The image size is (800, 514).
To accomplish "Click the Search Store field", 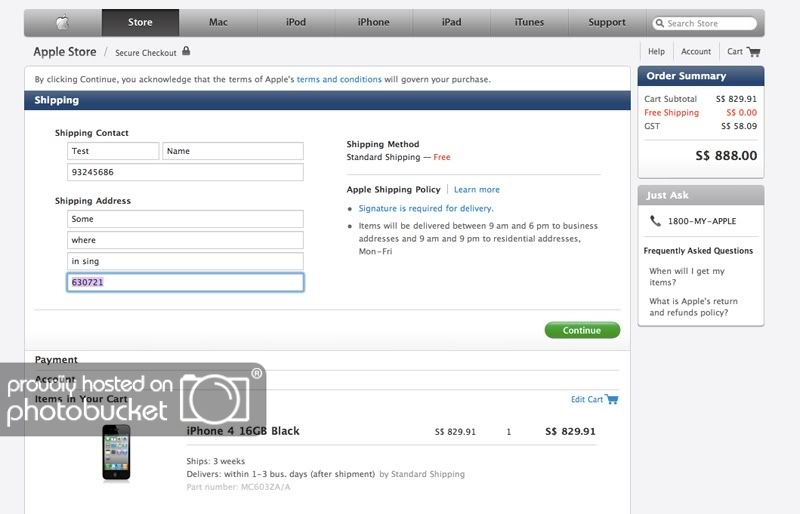I will pyautogui.click(x=705, y=23).
